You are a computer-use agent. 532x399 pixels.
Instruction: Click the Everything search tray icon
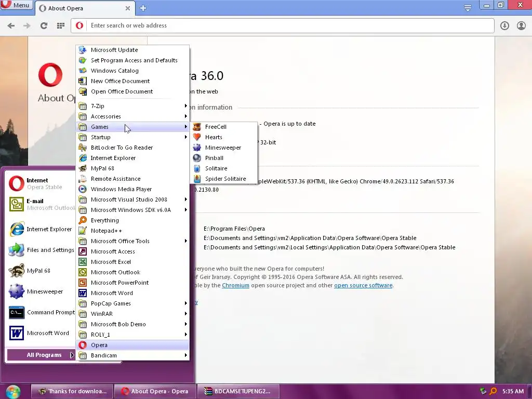pos(493,391)
